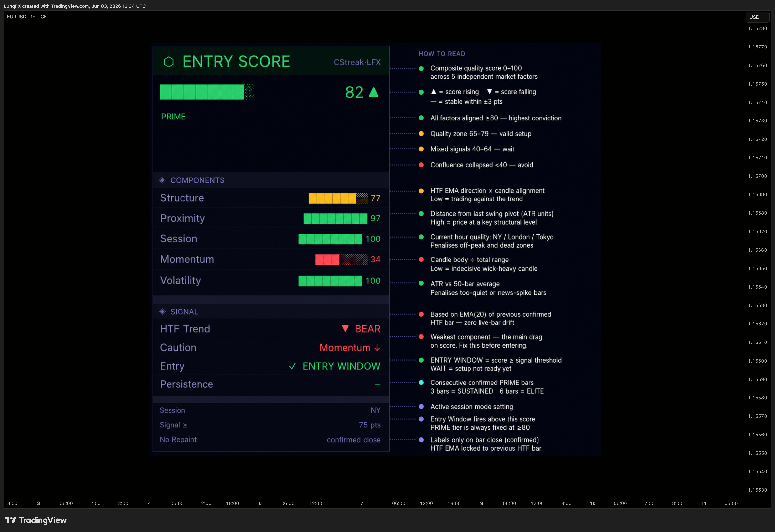Click the diamond icon next to SIGNAL
Image resolution: width=775 pixels, height=532 pixels.
[162, 312]
